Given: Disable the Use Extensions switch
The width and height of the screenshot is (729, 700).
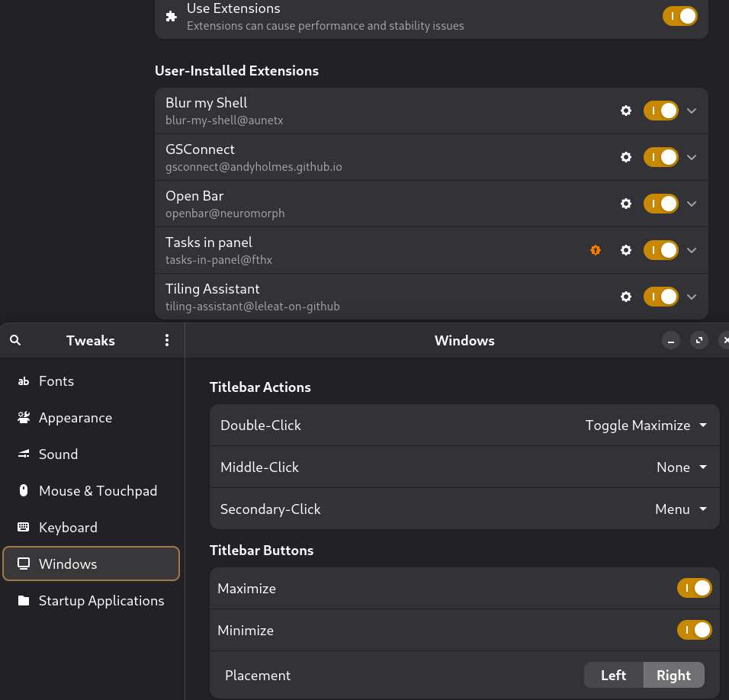Looking at the screenshot, I should tap(679, 16).
